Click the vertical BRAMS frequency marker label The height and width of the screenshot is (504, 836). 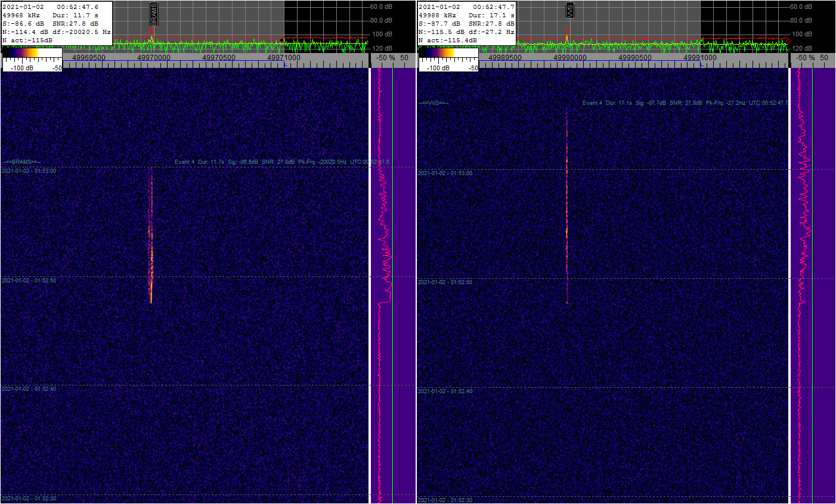tap(153, 14)
